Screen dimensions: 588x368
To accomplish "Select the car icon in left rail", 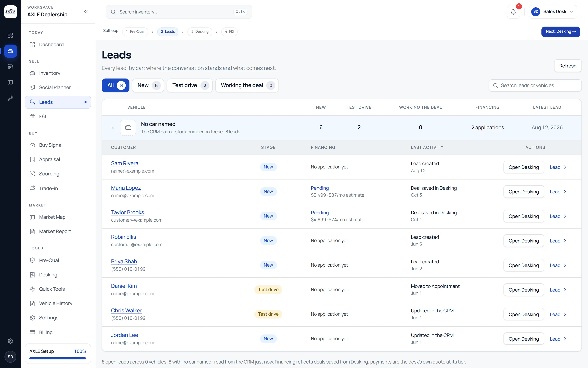I will click(x=10, y=51).
